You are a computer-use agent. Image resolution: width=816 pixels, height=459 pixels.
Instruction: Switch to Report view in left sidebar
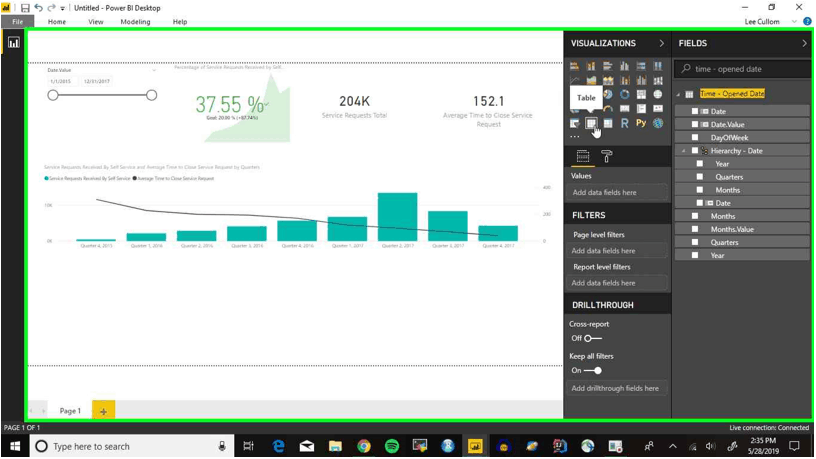point(14,43)
